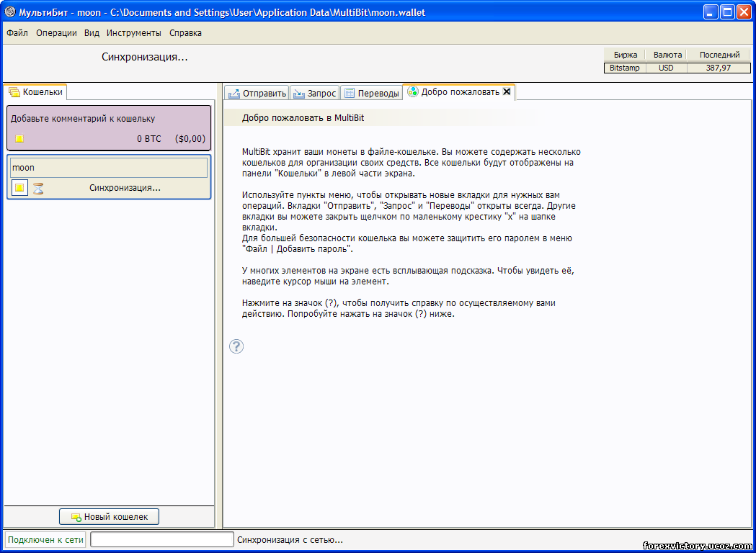Viewport: 756px width, 553px height.
Task: Click the Добро пожаловать в MultiBit heading
Action: pyautogui.click(x=303, y=118)
